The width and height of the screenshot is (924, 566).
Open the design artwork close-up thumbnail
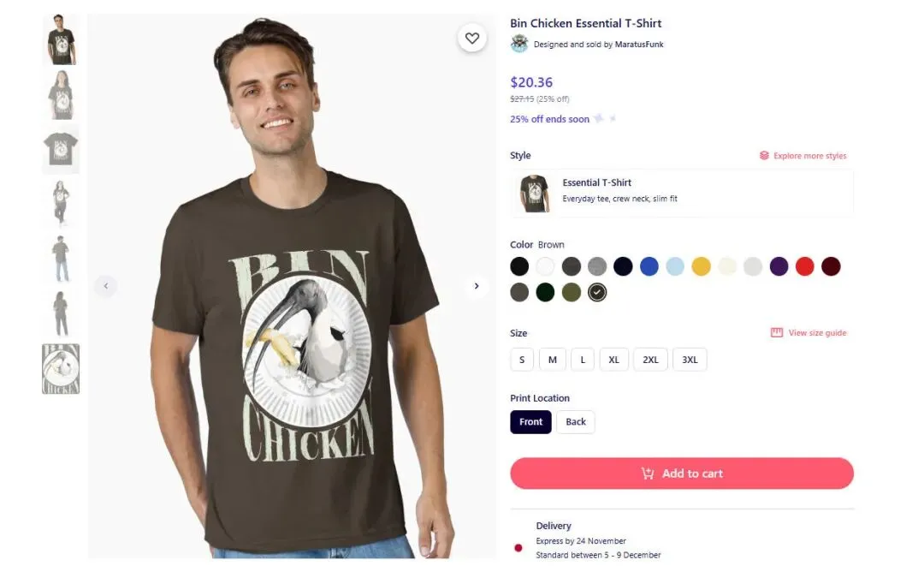pyautogui.click(x=61, y=369)
